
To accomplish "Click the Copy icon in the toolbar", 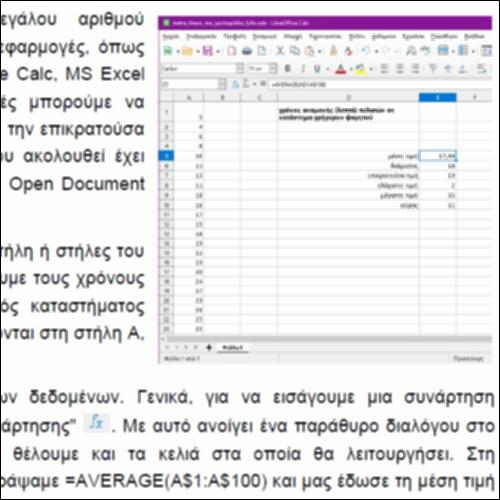I will click(x=295, y=51).
